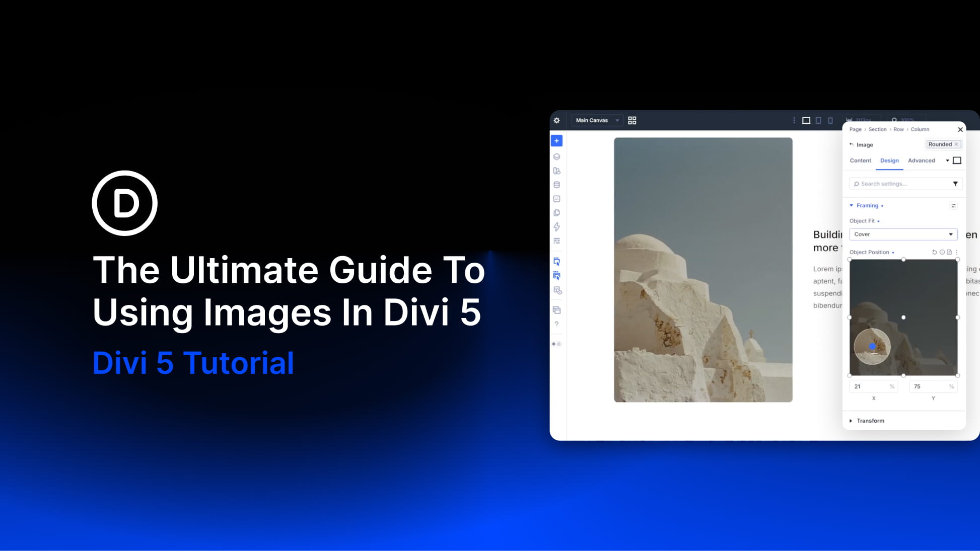Image resolution: width=980 pixels, height=551 pixels.
Task: Switch to the phone view icon
Action: (x=830, y=120)
